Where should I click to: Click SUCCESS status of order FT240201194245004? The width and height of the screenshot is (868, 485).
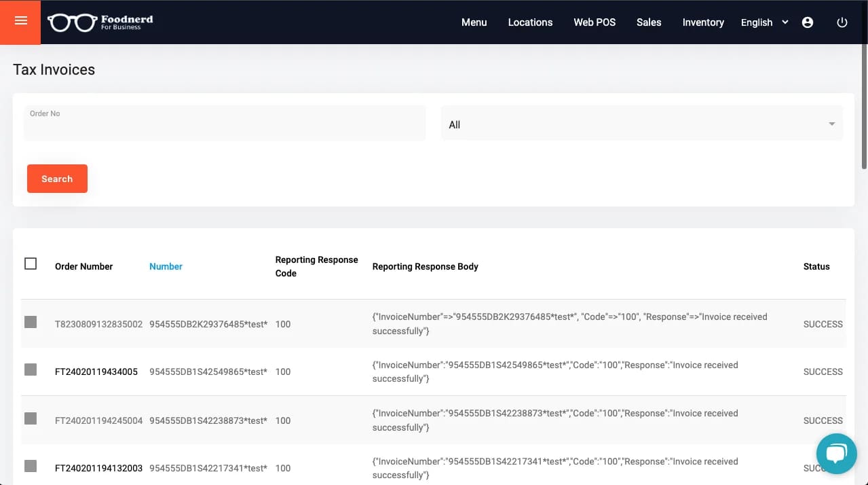point(823,420)
